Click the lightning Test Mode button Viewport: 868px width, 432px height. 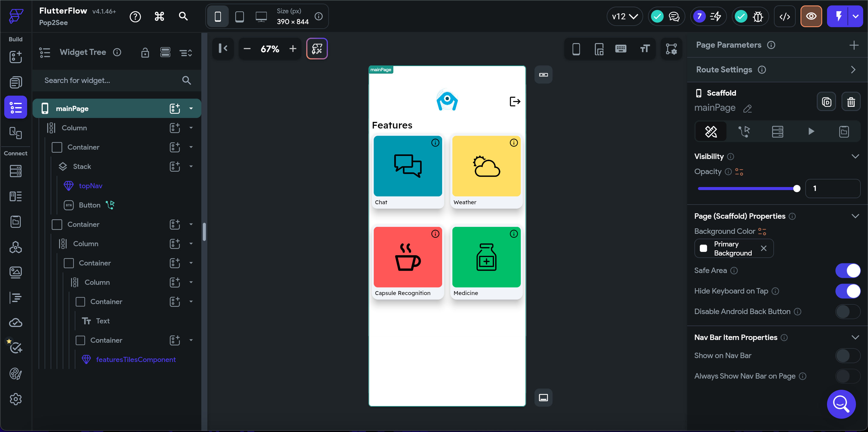[x=838, y=16]
